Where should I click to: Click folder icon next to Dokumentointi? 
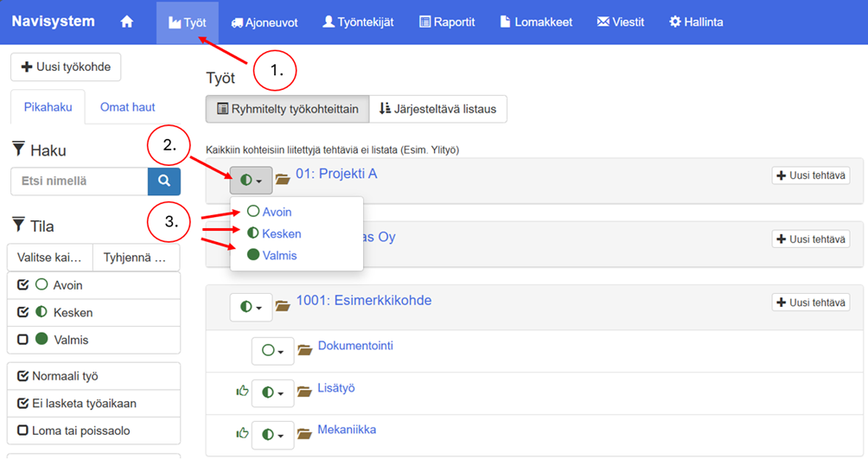click(x=304, y=350)
